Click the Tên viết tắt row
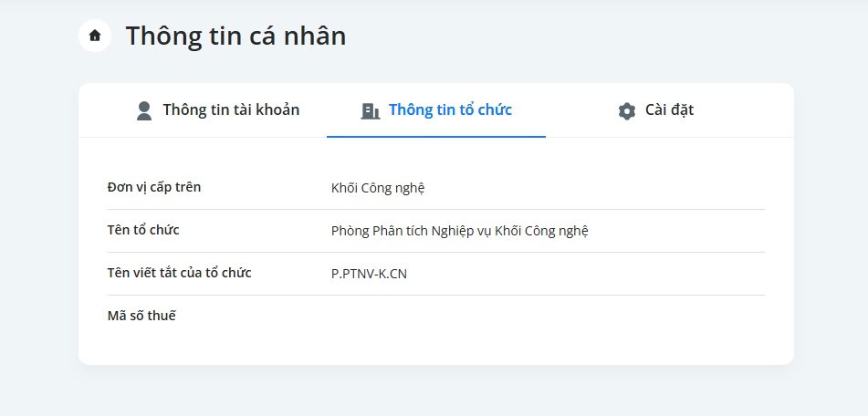The image size is (868, 416). (x=435, y=274)
